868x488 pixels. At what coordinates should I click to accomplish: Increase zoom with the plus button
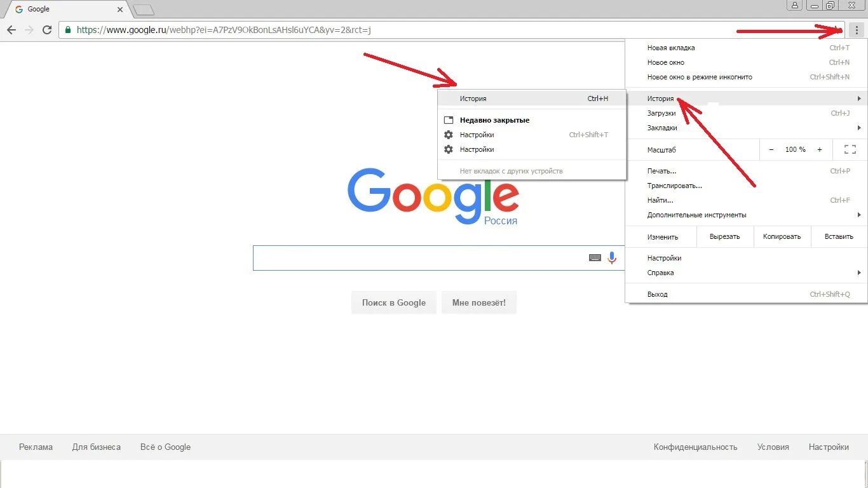(x=820, y=149)
